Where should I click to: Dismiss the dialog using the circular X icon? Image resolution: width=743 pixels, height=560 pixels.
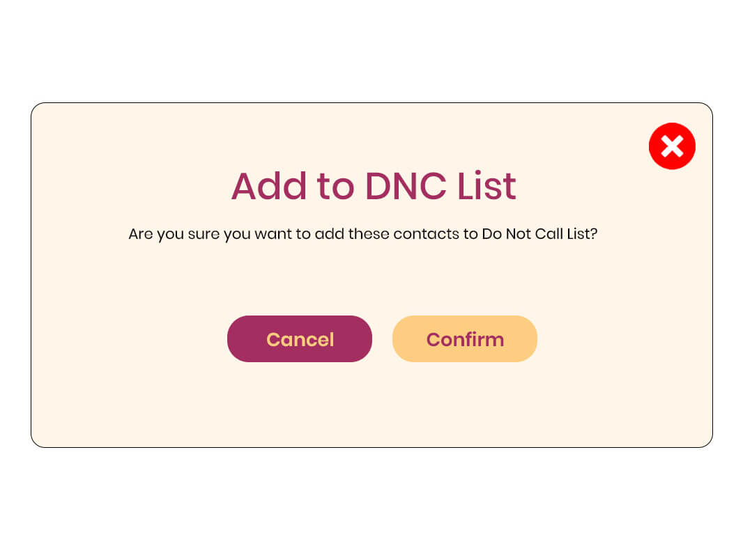click(x=671, y=146)
